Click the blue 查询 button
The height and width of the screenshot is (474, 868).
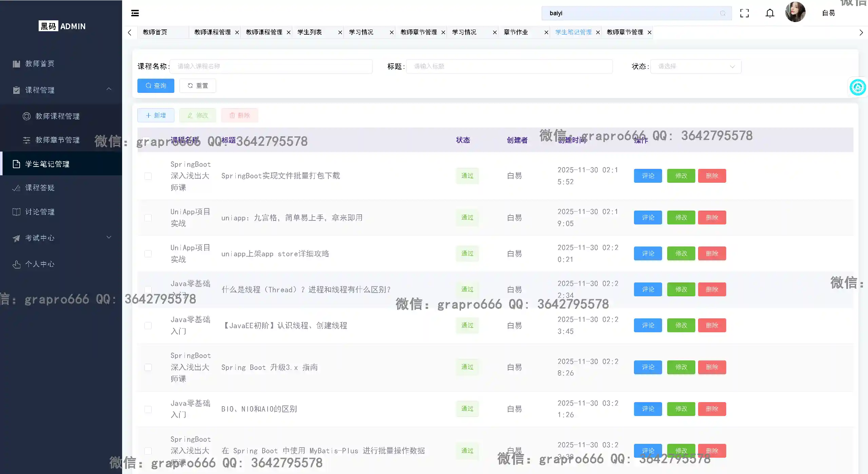156,86
